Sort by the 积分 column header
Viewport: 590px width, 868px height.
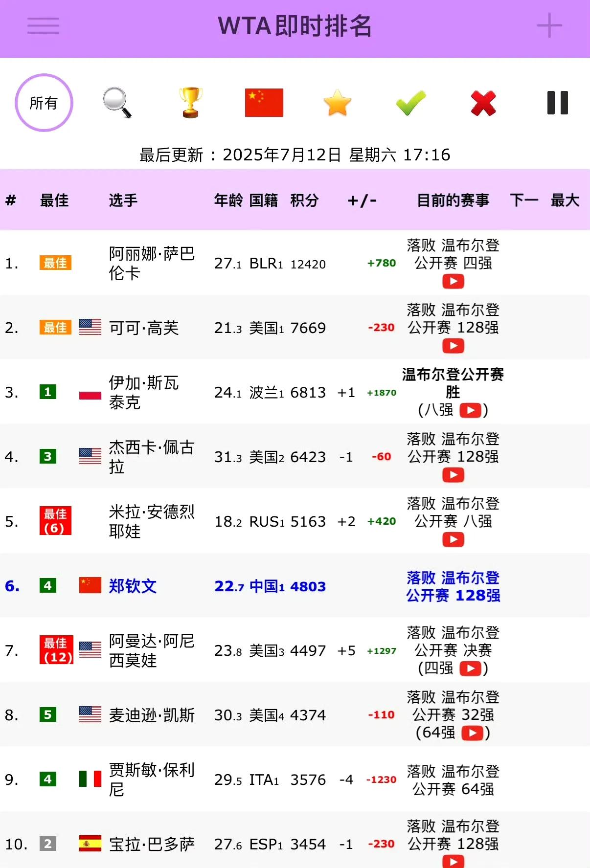pos(304,200)
